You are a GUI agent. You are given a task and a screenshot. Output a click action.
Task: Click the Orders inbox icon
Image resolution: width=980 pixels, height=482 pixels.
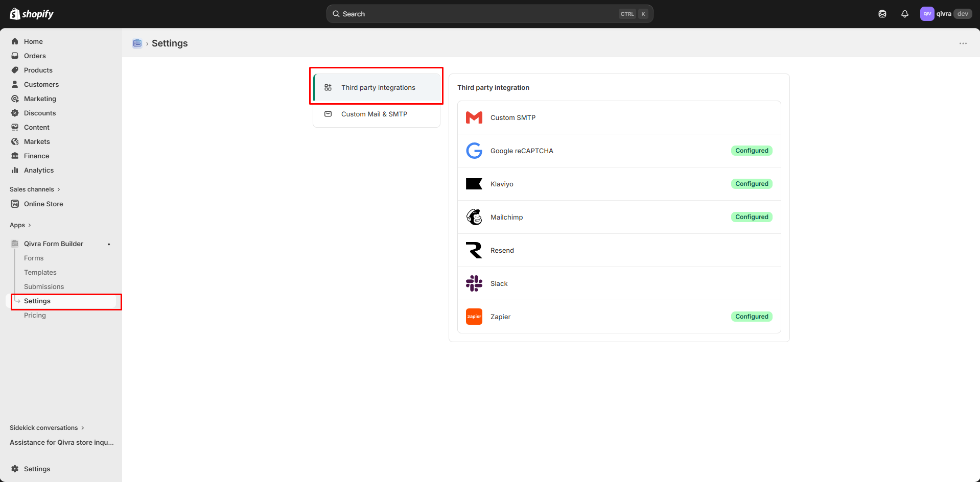[15, 56]
